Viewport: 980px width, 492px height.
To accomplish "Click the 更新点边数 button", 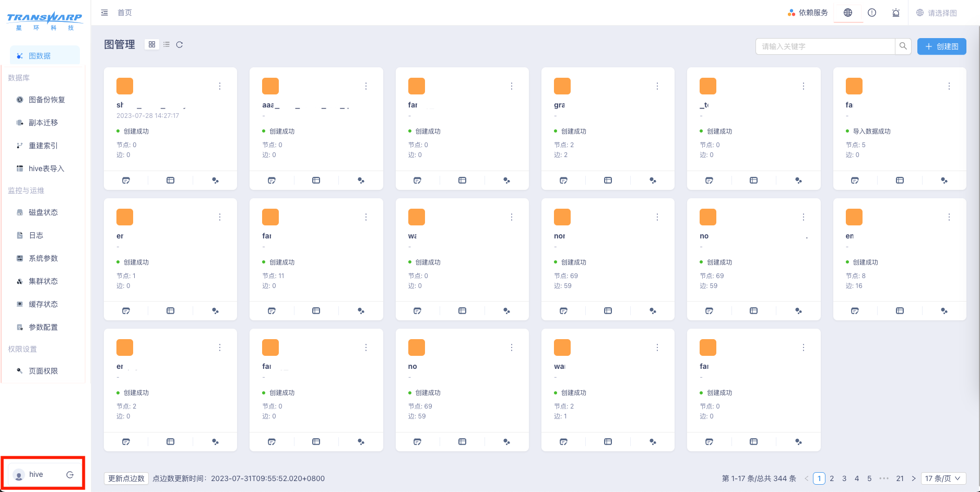I will 126,478.
